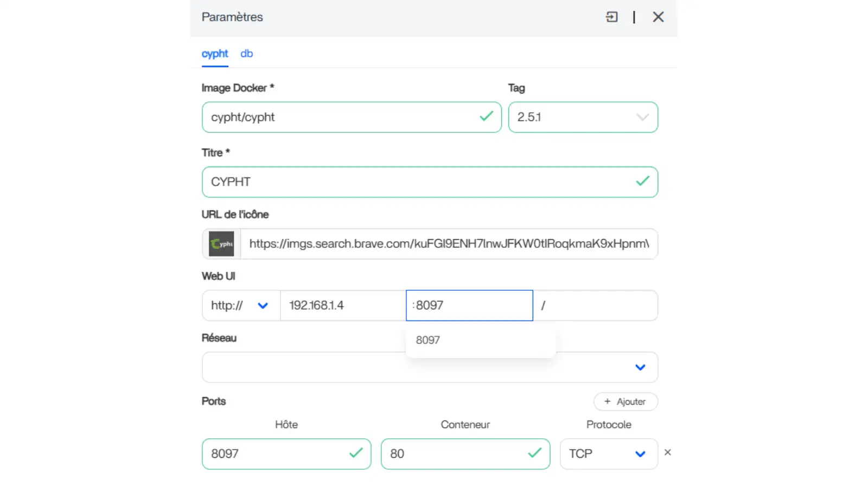Click the import settings icon in header
This screenshot has width=868, height=486.
[x=611, y=17]
